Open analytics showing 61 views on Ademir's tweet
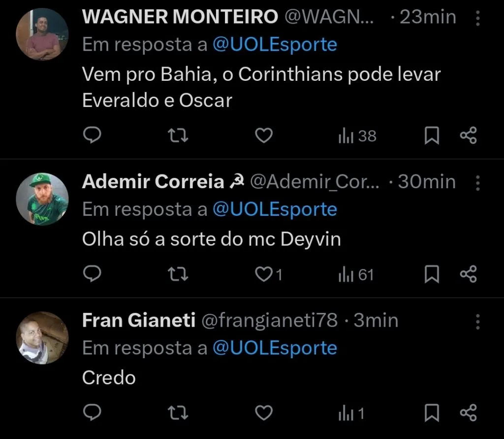The width and height of the screenshot is (504, 439). pos(354,274)
